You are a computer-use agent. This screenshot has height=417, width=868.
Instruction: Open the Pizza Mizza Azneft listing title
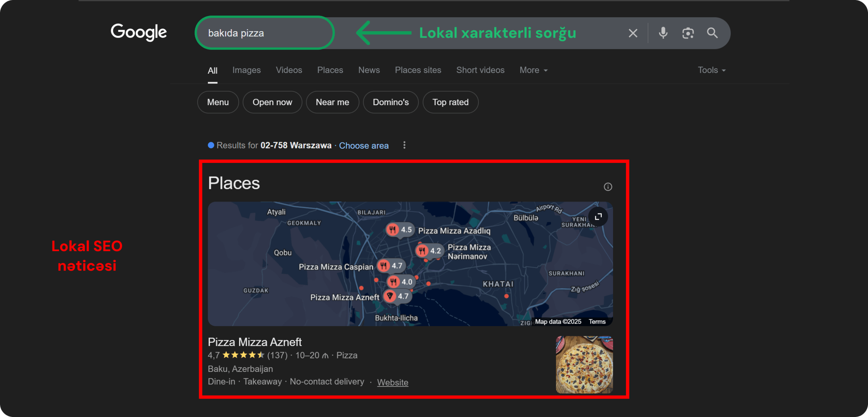pyautogui.click(x=255, y=342)
